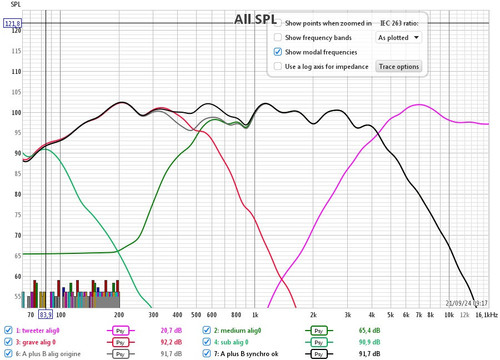Image resolution: width=500 pixels, height=360 pixels.
Task: Hide trace 4: sub alig 0
Action: coord(207,342)
